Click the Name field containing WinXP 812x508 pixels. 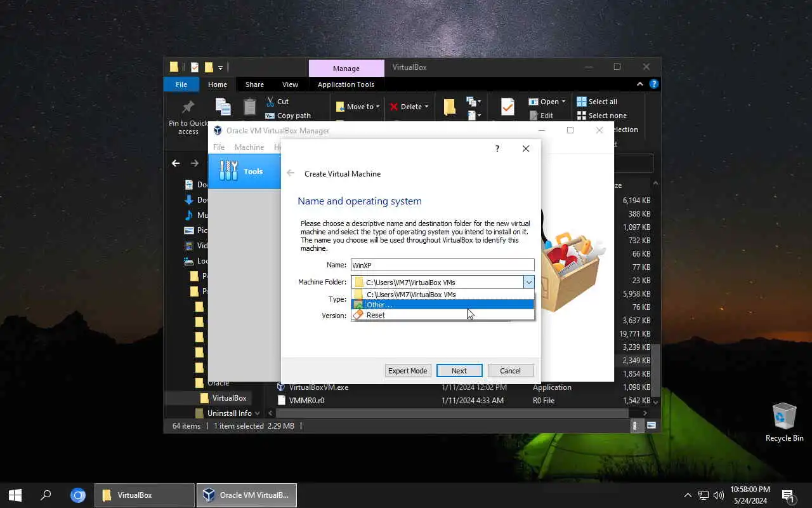[442, 265]
